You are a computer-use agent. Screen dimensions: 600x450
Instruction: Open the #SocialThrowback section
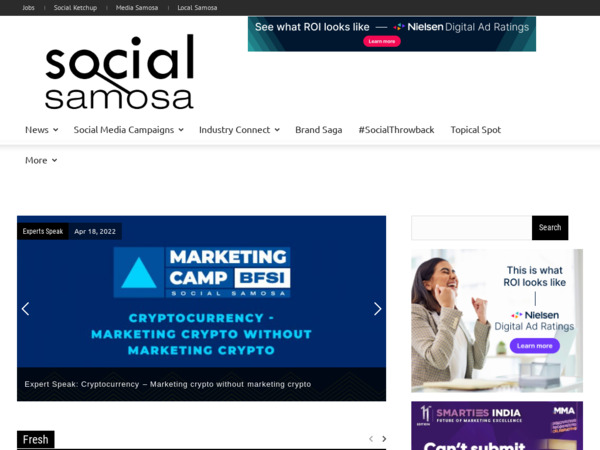396,130
